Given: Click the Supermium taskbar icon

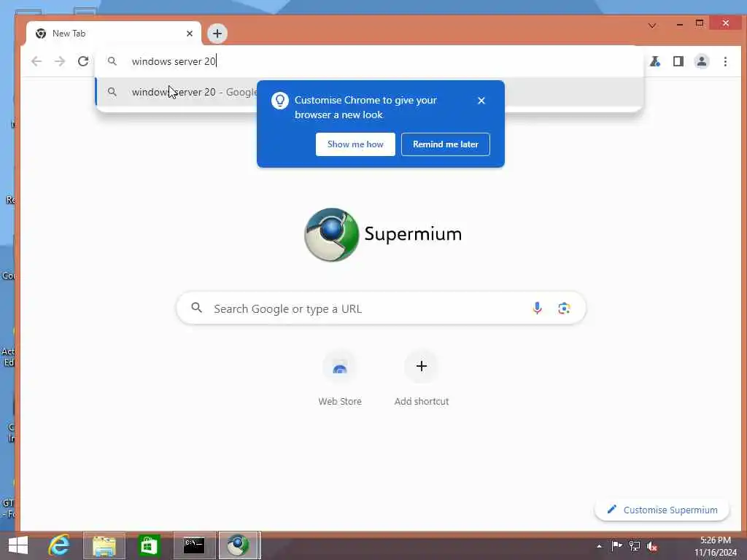Looking at the screenshot, I should click(239, 545).
